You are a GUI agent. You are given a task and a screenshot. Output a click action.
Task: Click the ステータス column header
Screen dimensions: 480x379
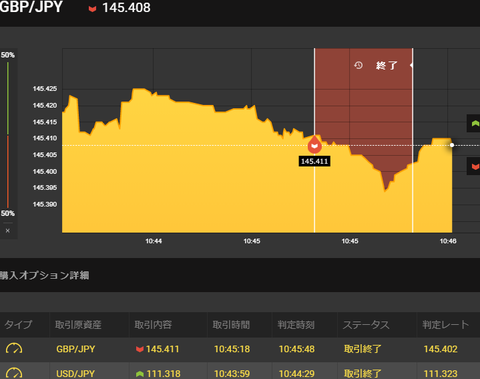pos(366,325)
